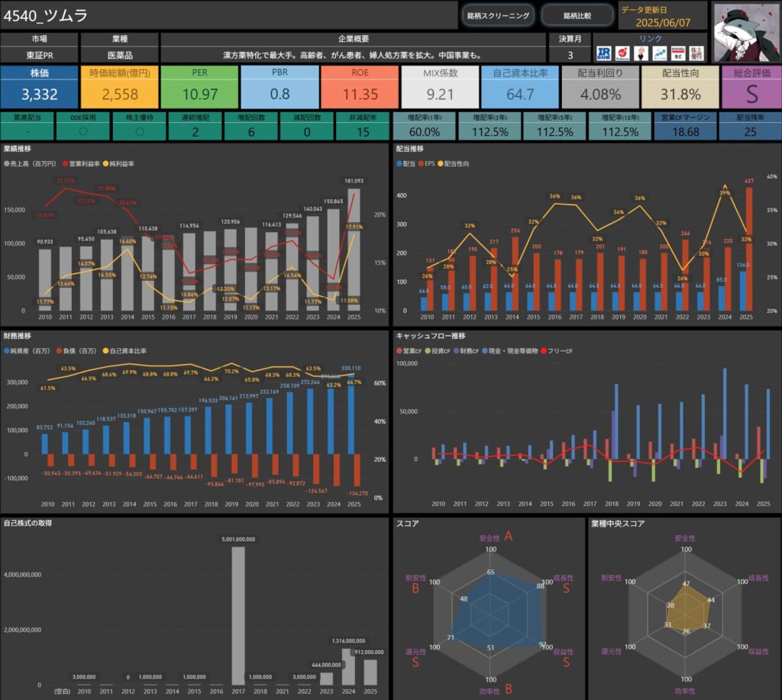Select the 現金・現金等価物 legend entry

coord(509,351)
